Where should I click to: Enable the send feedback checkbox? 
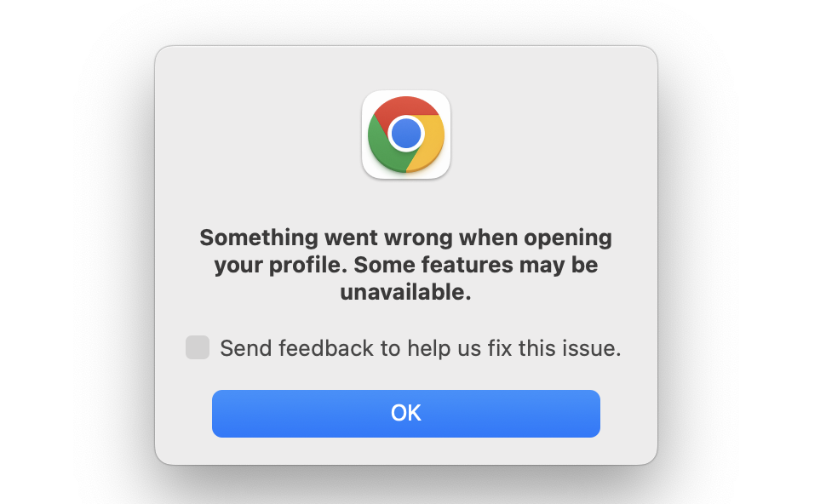click(198, 347)
